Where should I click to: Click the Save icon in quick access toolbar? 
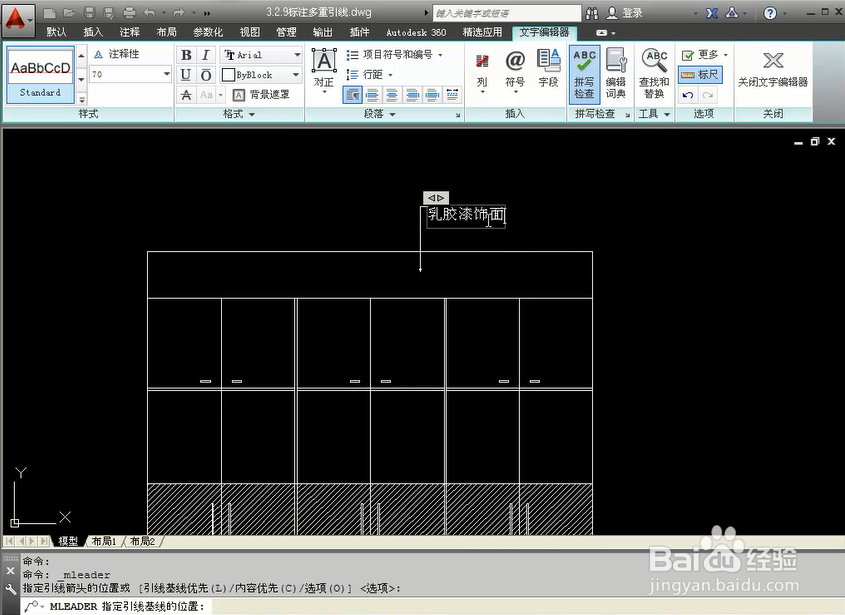[x=89, y=12]
